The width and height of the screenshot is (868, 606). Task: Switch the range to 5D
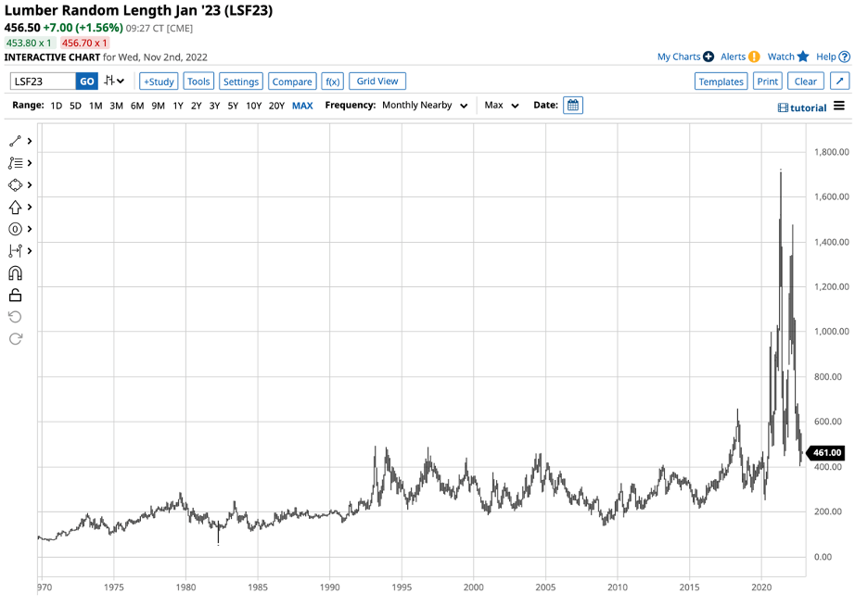[x=75, y=106]
